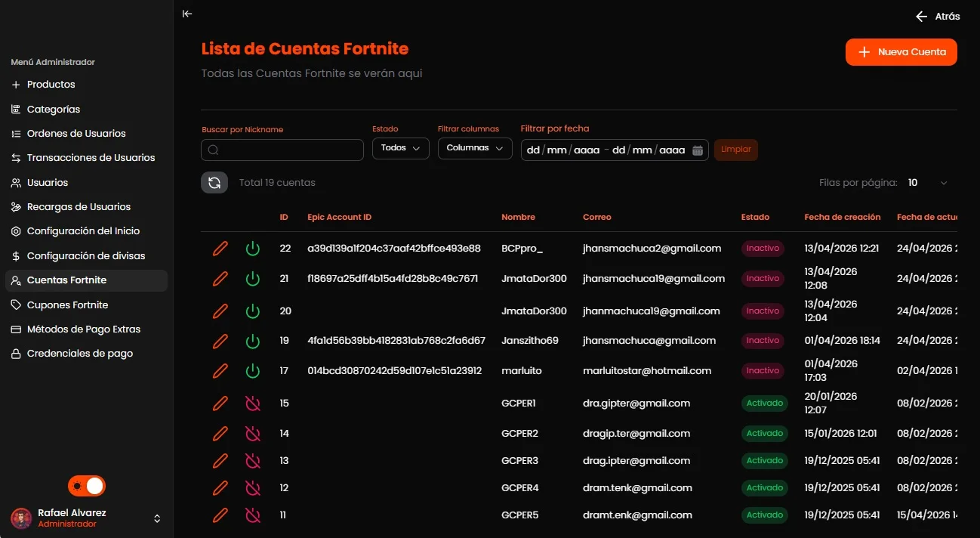Click Inactivo badge for BCPpro_
The image size is (980, 538).
click(x=763, y=249)
